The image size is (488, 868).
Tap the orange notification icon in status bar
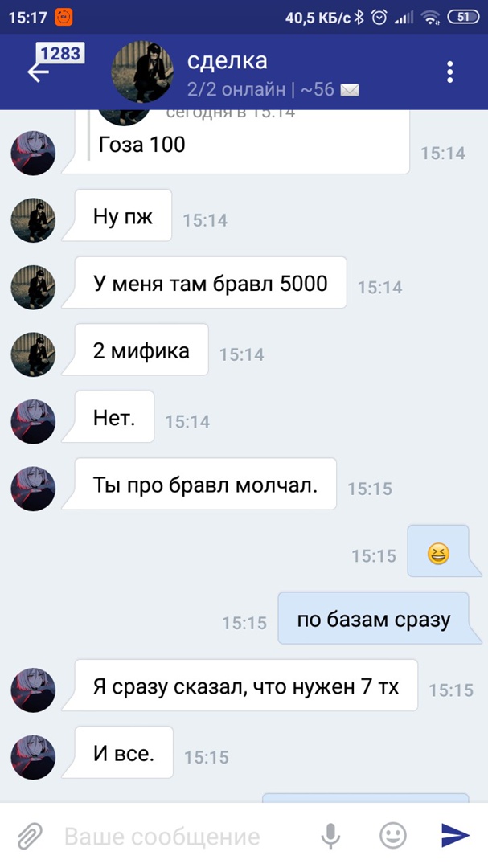64,18
